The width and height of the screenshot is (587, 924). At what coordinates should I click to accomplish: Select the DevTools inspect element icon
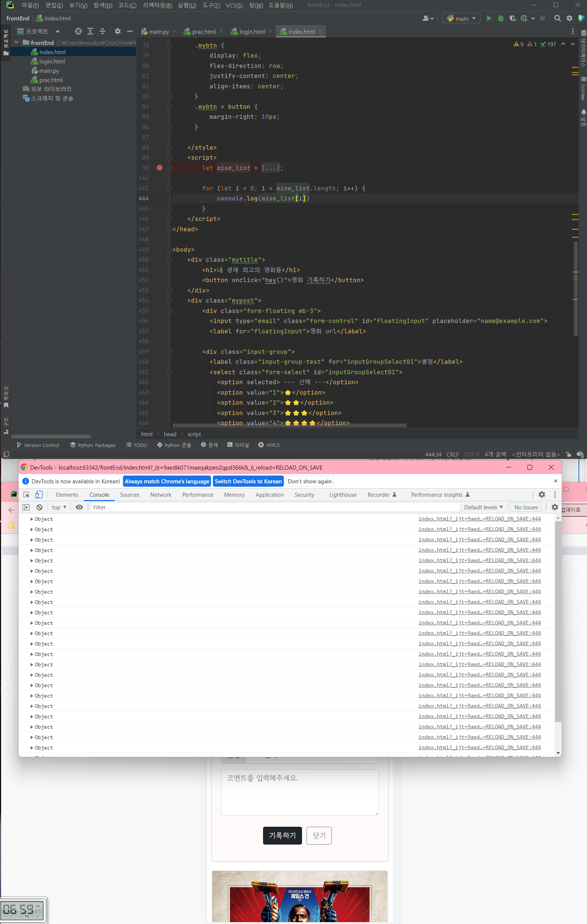point(26,494)
